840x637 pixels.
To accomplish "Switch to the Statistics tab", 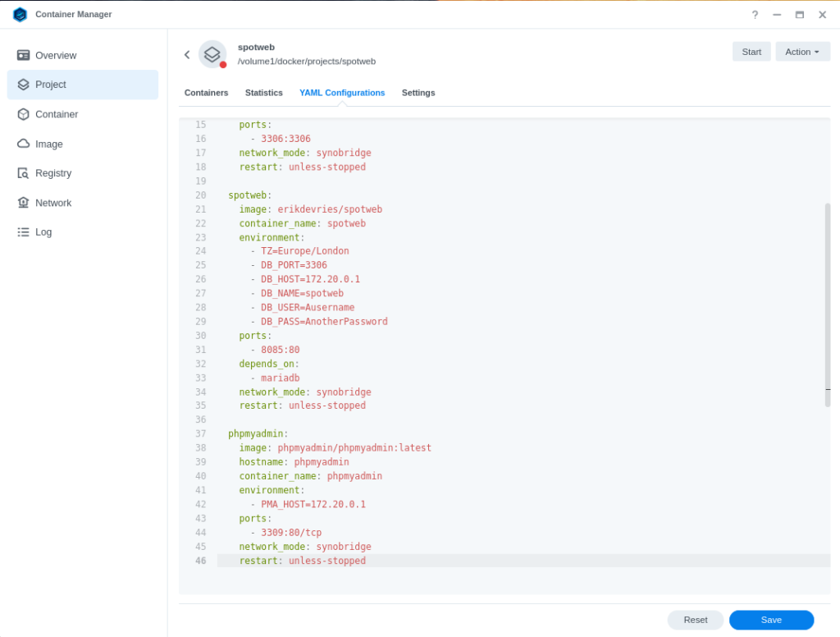I will (x=263, y=93).
